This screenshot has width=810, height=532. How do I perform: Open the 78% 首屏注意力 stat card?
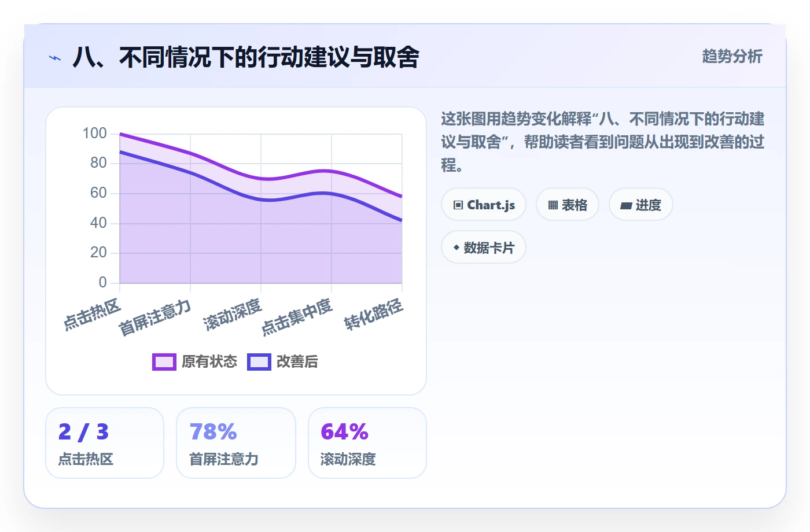pyautogui.click(x=236, y=443)
